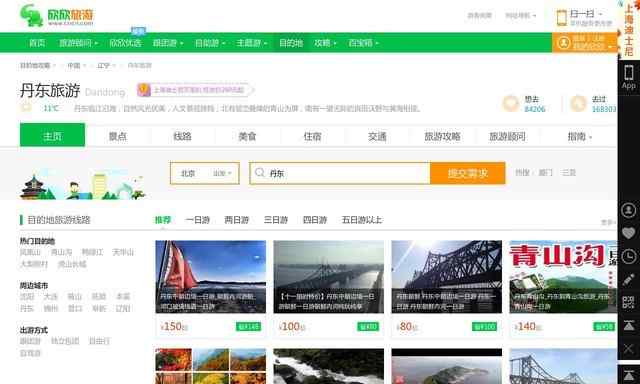Click the 84206 想去 count
Image resolution: width=640 pixels, height=384 pixels.
[535, 109]
